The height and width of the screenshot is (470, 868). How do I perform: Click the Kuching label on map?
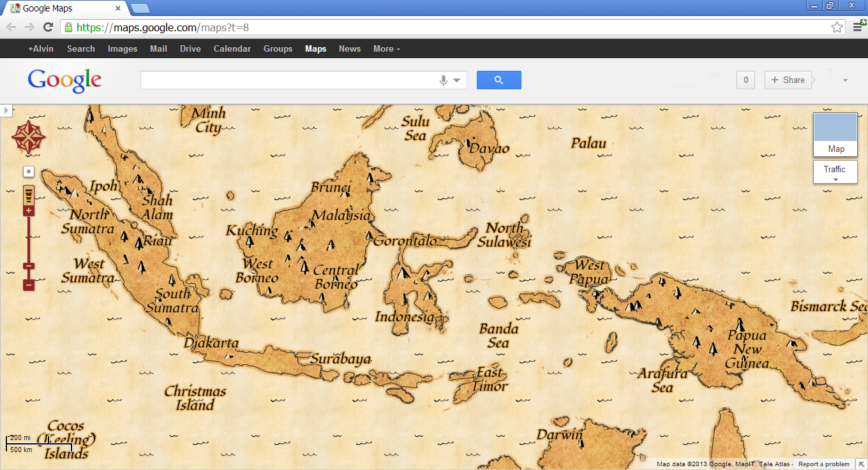coord(252,230)
